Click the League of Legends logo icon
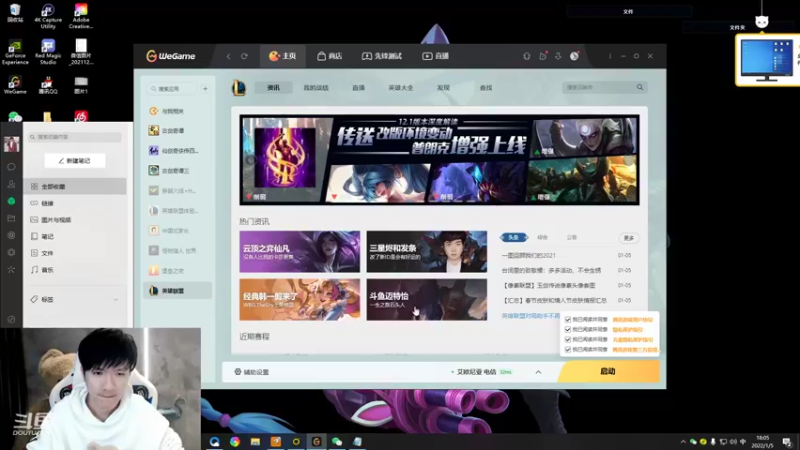The height and width of the screenshot is (450, 800). [x=239, y=88]
